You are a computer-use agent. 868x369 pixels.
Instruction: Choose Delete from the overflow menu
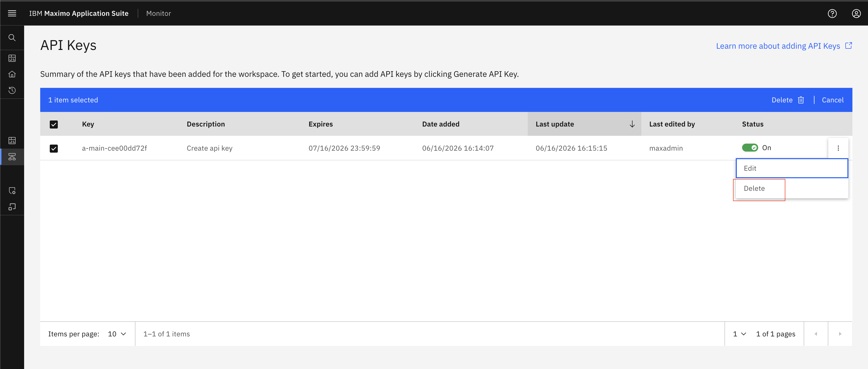point(792,189)
